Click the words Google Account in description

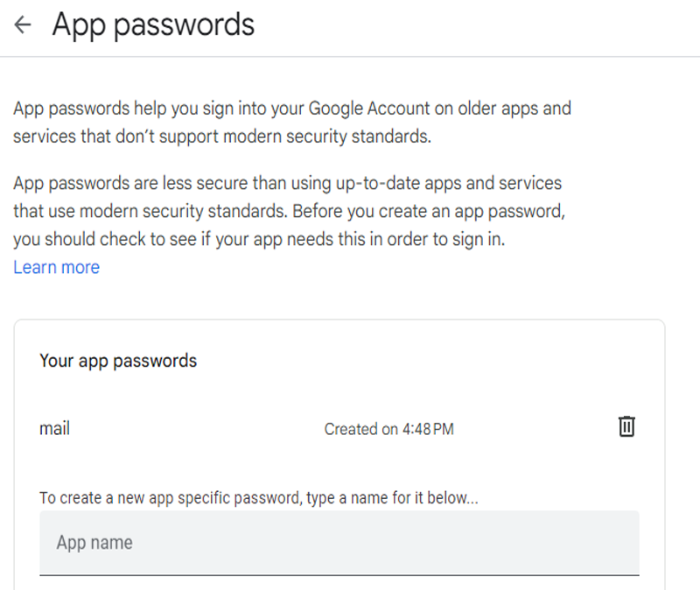point(368,109)
